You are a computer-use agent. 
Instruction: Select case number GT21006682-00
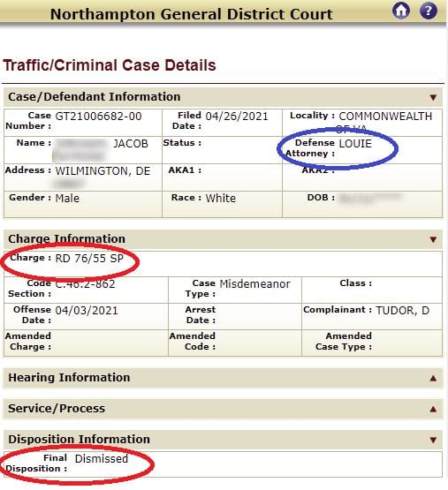point(98,117)
